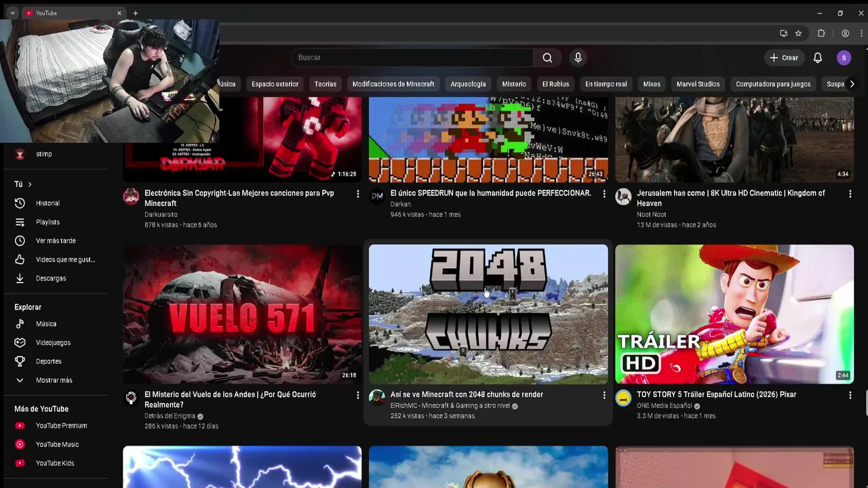This screenshot has height=488, width=868.
Task: Advance the chips bar with the right arrow
Action: click(x=852, y=84)
